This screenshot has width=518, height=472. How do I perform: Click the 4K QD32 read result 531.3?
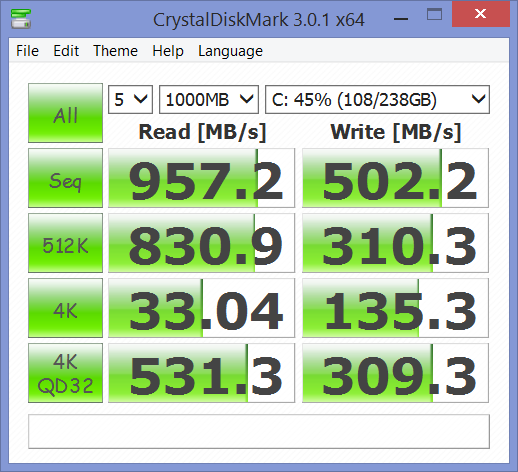[x=201, y=373]
